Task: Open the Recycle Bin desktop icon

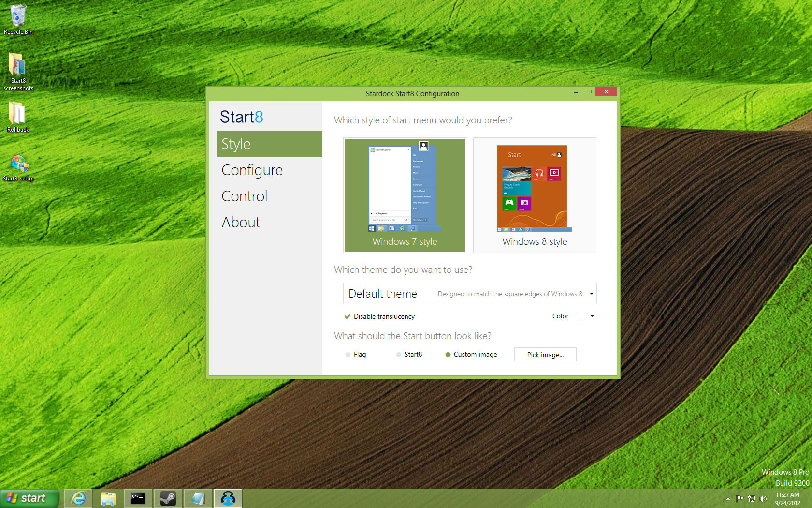Action: click(x=18, y=20)
